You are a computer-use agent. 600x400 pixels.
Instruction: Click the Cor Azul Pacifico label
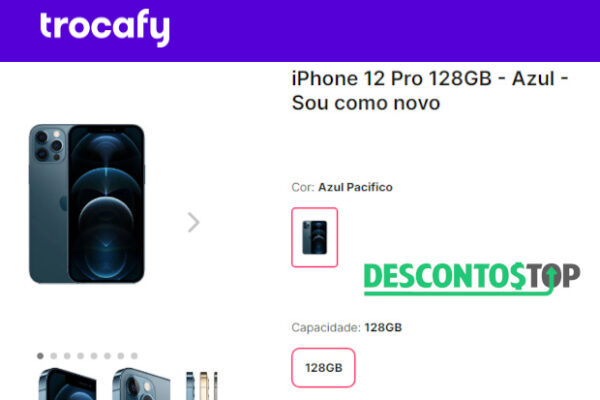point(342,187)
